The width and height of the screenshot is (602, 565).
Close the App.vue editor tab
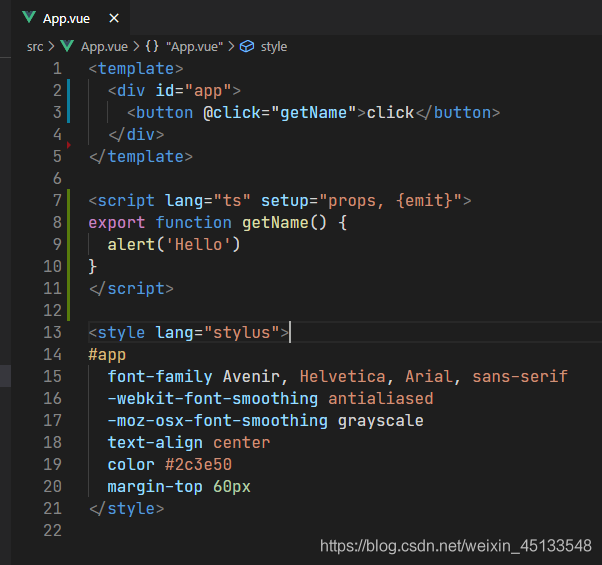(114, 18)
